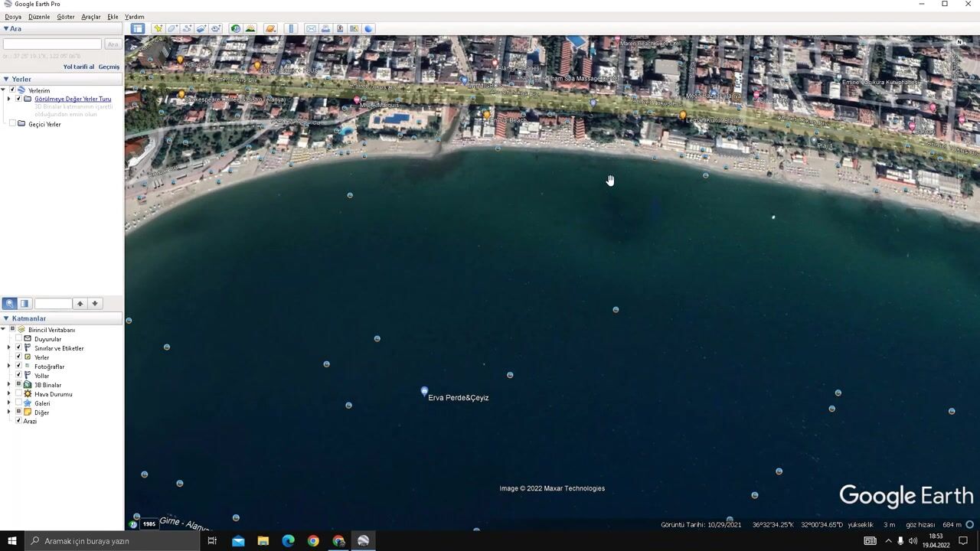Toggle the sunlight icon in toolbar
The image size is (980, 551).
coord(250,28)
